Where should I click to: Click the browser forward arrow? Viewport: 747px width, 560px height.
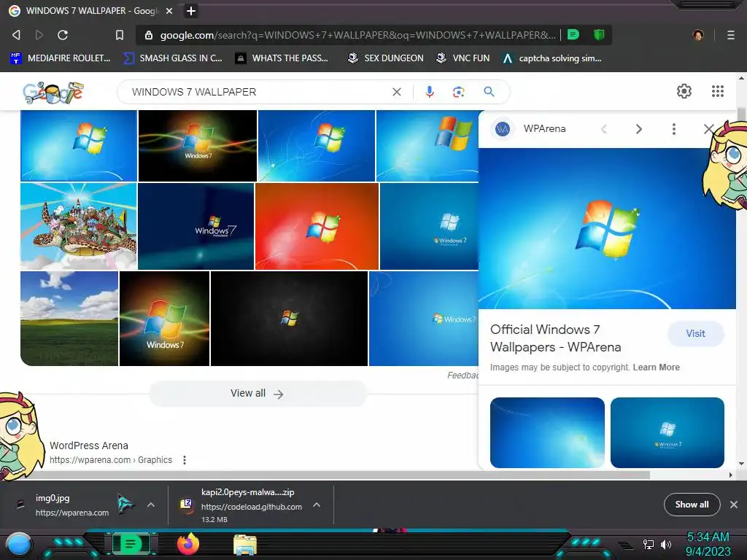(x=39, y=35)
